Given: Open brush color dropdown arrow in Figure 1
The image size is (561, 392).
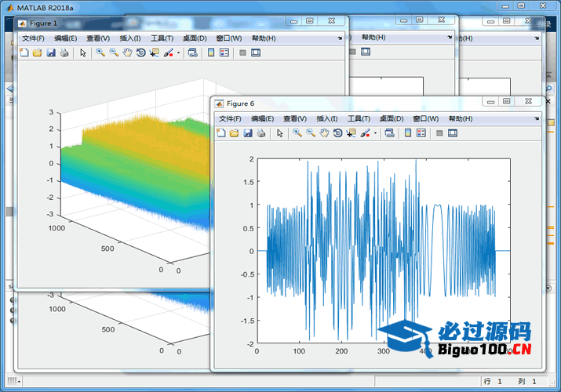Looking at the screenshot, I should tap(179, 53).
